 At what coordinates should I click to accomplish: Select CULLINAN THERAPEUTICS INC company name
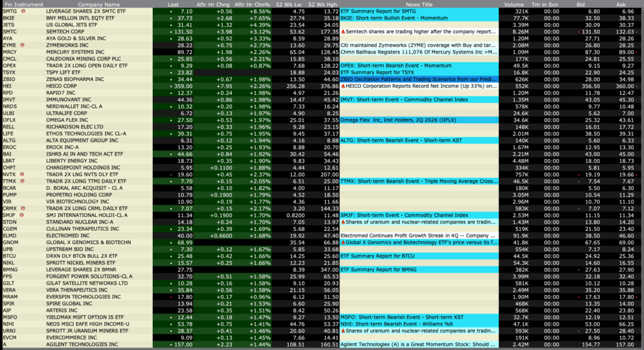pyautogui.click(x=82, y=229)
